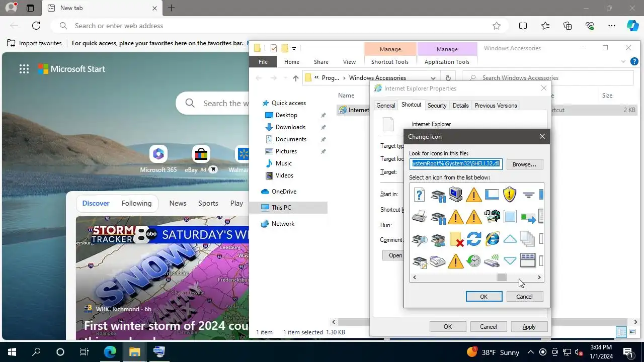Open Previous Versions tab
The width and height of the screenshot is (644, 362).
tap(496, 106)
